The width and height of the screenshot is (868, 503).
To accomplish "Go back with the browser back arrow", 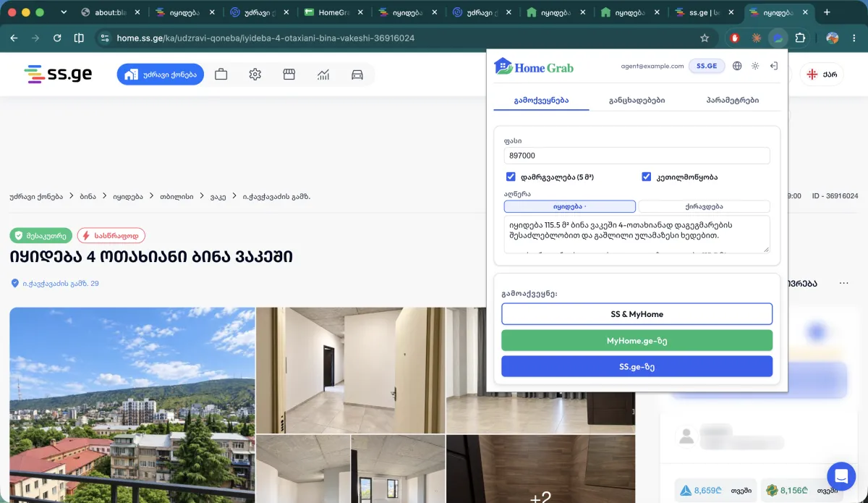I will 14,38.
